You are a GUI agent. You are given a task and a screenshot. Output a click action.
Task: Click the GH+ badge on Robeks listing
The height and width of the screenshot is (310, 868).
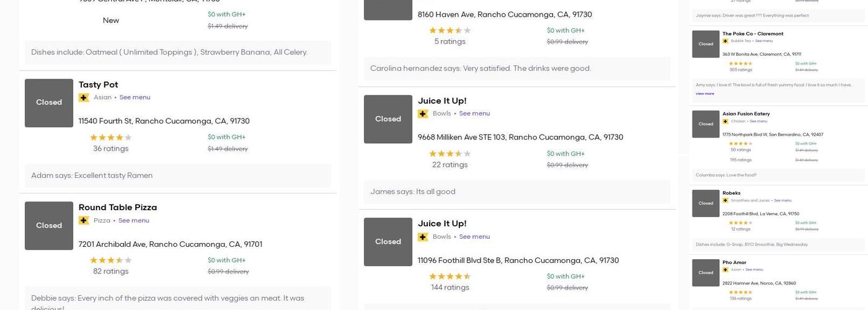click(x=725, y=200)
